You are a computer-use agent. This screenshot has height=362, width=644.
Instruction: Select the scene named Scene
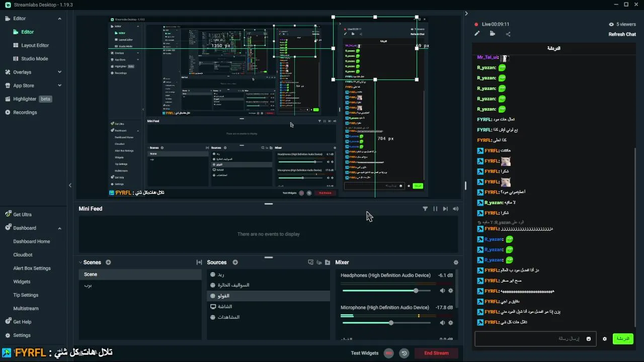point(140,275)
